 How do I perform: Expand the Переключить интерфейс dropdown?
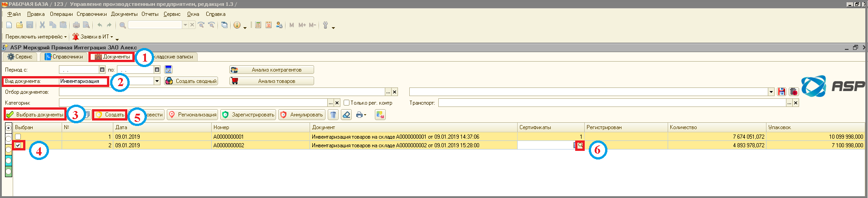coord(66,37)
